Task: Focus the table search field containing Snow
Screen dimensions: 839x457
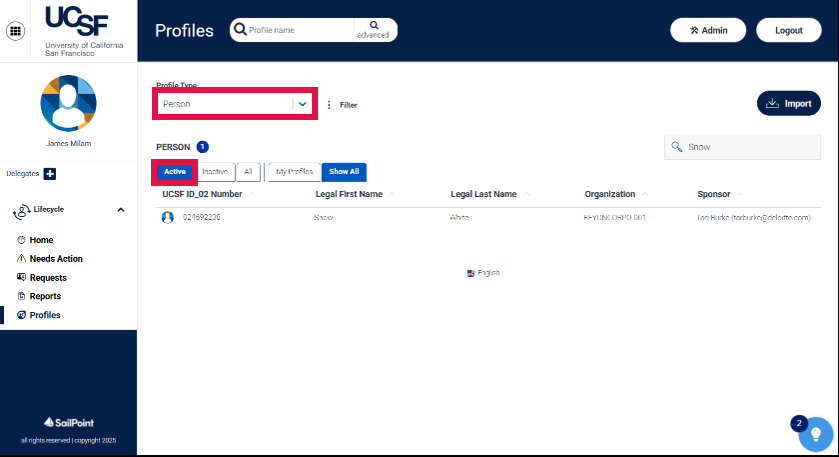Action: [x=742, y=147]
